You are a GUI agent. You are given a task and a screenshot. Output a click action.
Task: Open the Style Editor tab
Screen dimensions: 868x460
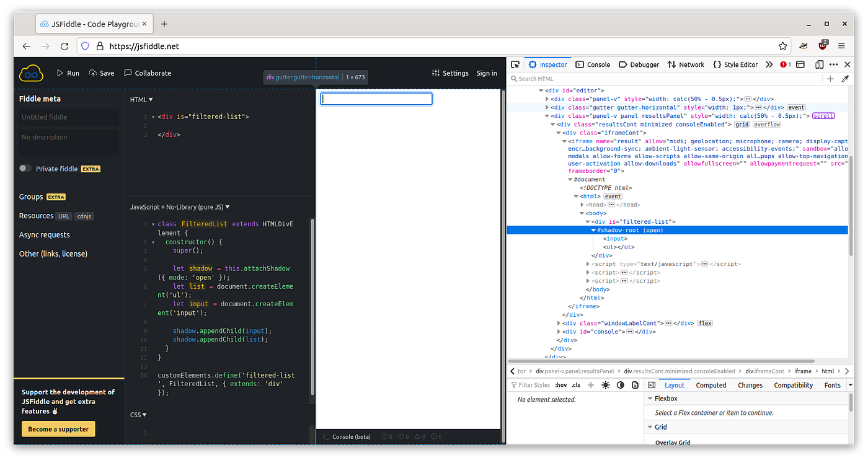click(735, 64)
